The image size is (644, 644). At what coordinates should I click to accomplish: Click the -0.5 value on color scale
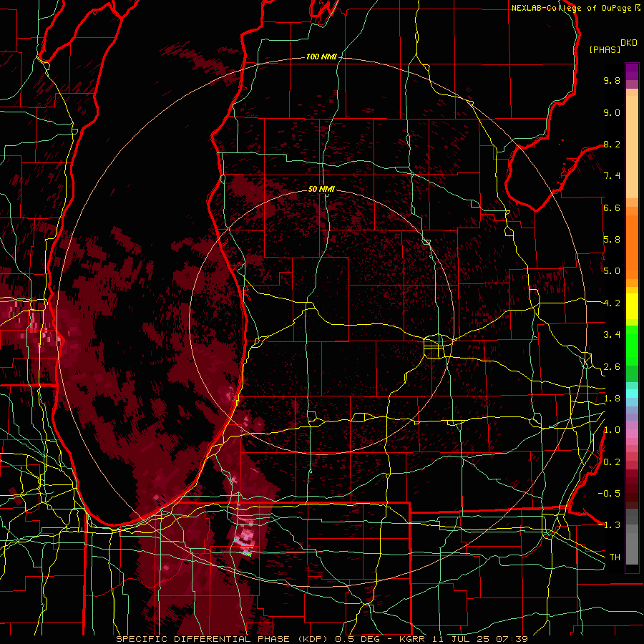pos(609,494)
